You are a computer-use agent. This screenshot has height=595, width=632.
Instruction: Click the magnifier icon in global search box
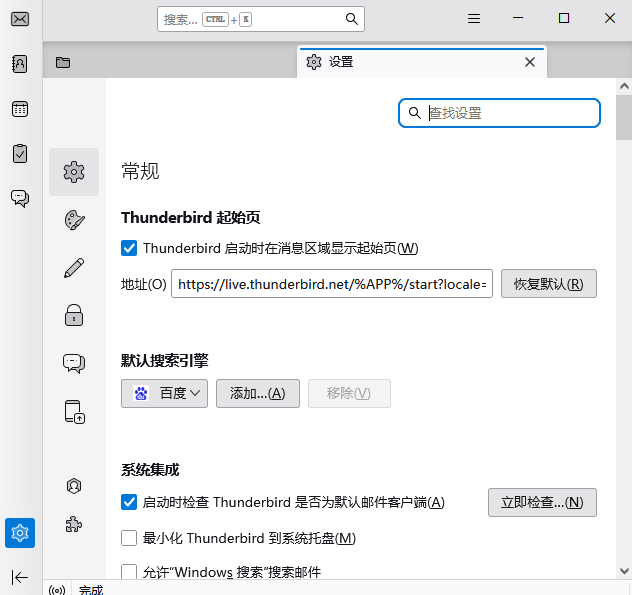[351, 19]
